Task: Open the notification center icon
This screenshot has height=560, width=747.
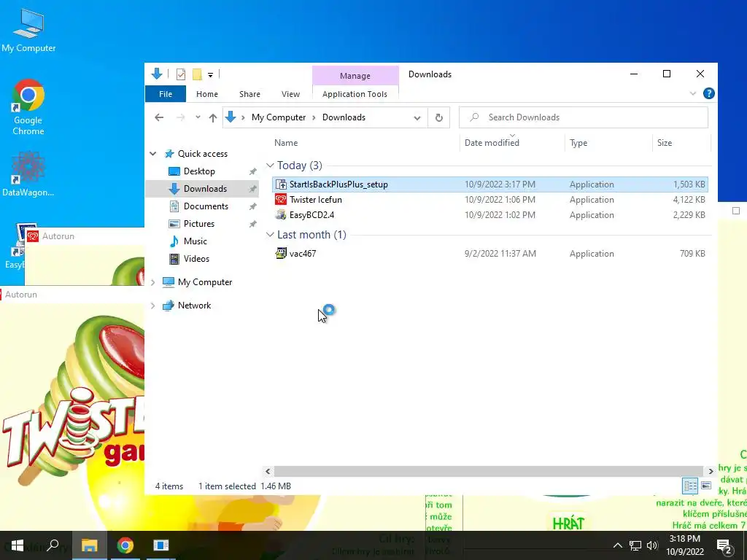Action: pos(724,545)
